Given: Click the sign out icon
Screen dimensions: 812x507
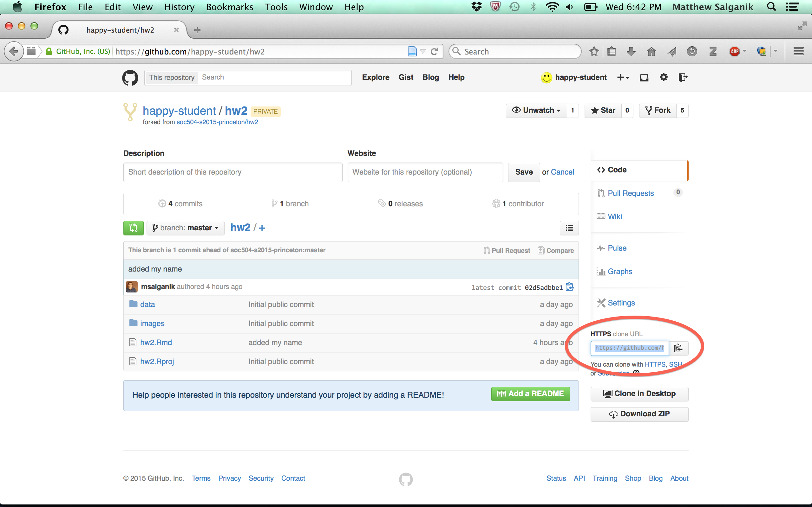Looking at the screenshot, I should 683,77.
